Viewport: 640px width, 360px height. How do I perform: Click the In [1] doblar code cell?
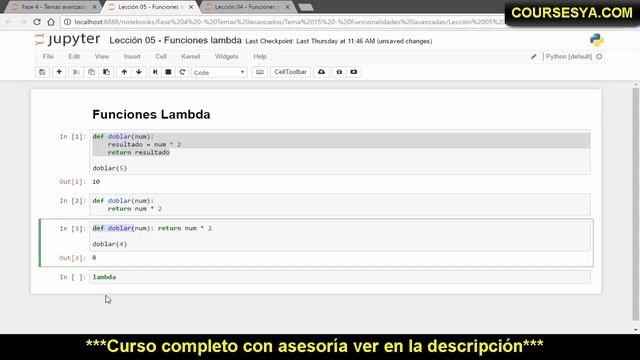click(x=340, y=152)
